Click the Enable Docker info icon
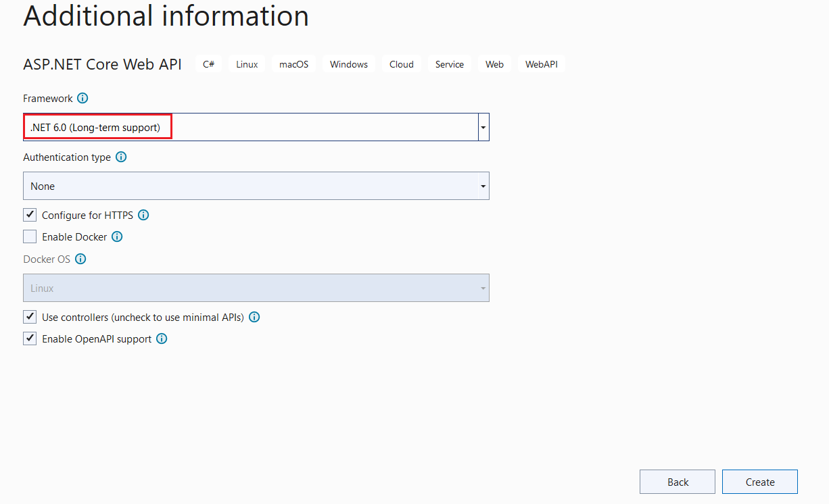Screen dimensions: 829x504 [x=117, y=236]
